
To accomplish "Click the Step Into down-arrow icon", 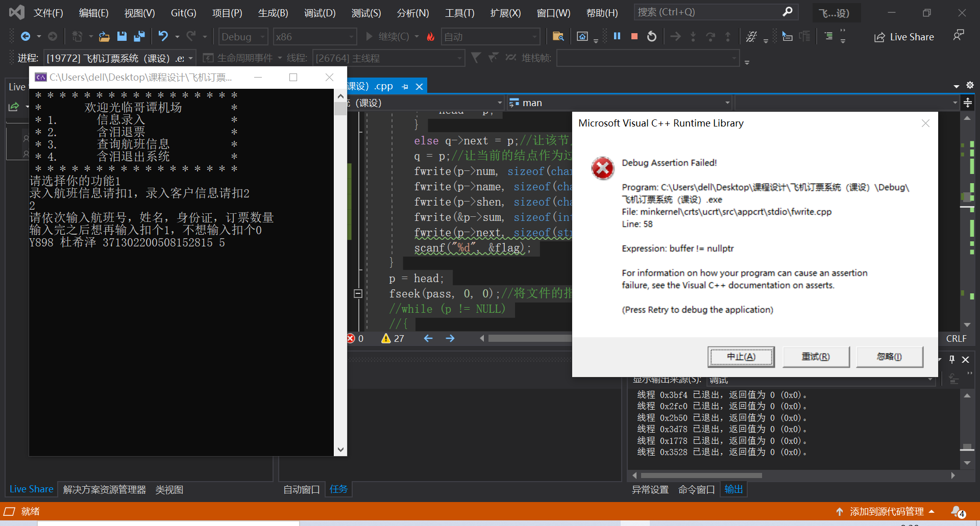I will click(x=693, y=36).
